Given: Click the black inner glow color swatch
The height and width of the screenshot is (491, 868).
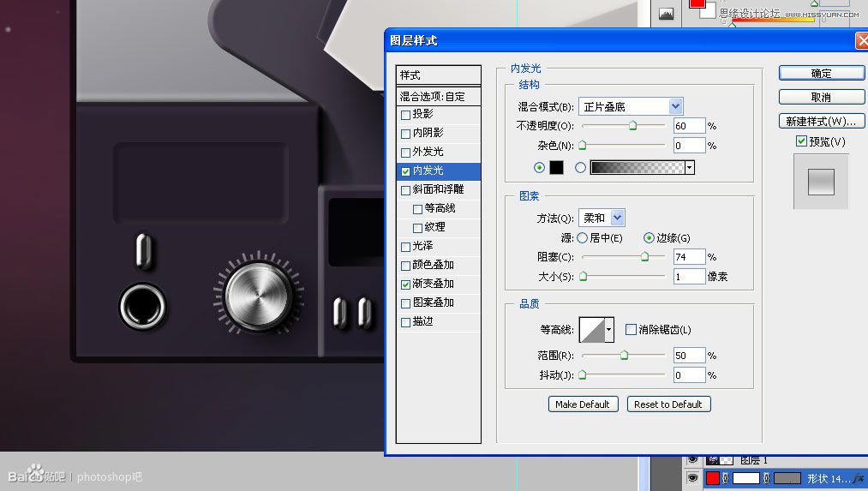Looking at the screenshot, I should coord(556,168).
